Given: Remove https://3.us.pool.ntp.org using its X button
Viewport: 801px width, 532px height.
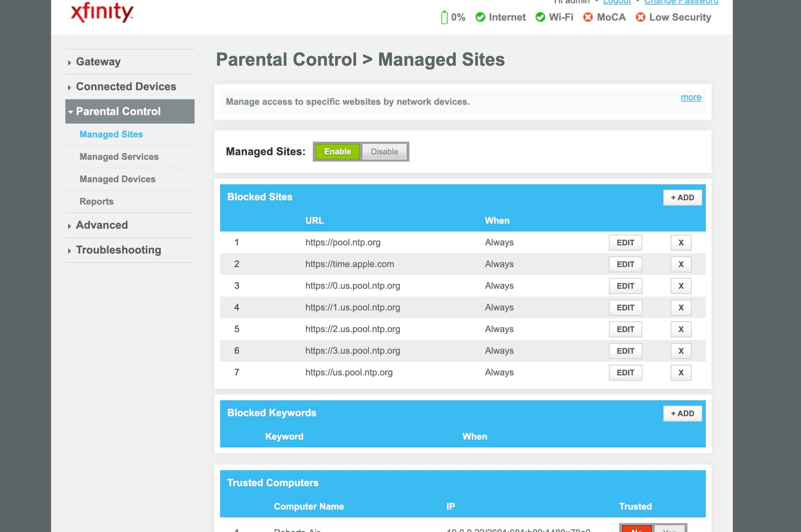Looking at the screenshot, I should click(681, 351).
